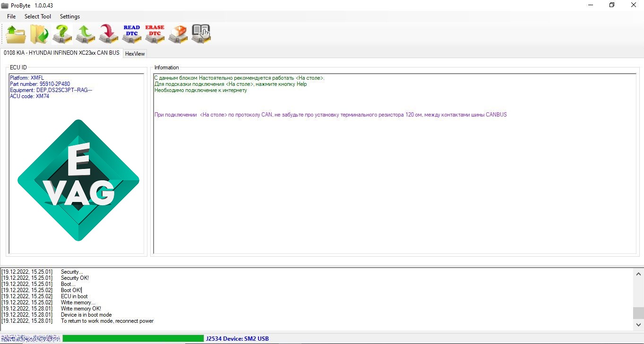Click the 'ECU in boot' log entry
644x344 pixels.
coord(74,296)
